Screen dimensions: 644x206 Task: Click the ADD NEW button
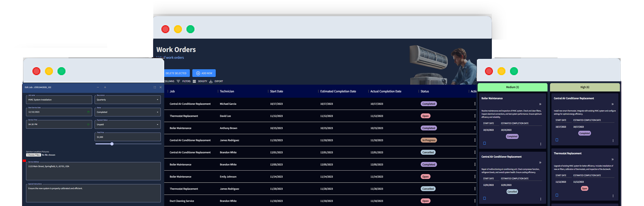coord(204,73)
